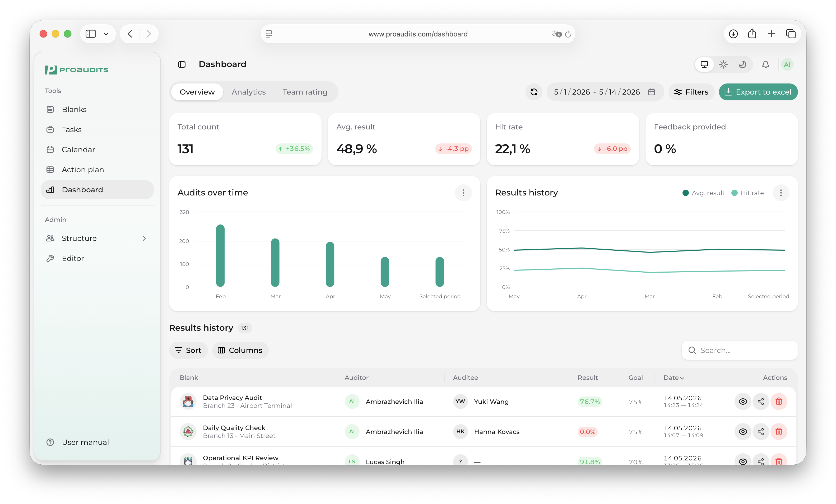Click the Selected period bar in Audits chart
Image resolution: width=836 pixels, height=504 pixels.
pos(440,272)
